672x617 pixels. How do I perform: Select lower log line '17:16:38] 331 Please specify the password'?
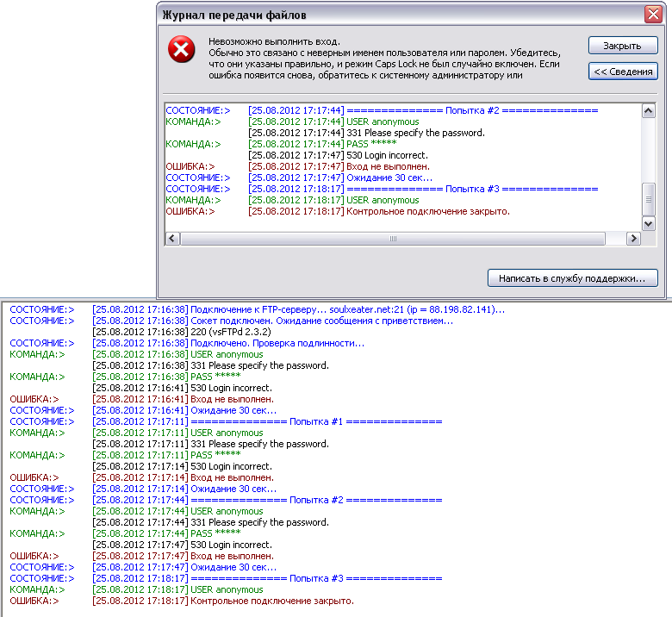click(210, 365)
